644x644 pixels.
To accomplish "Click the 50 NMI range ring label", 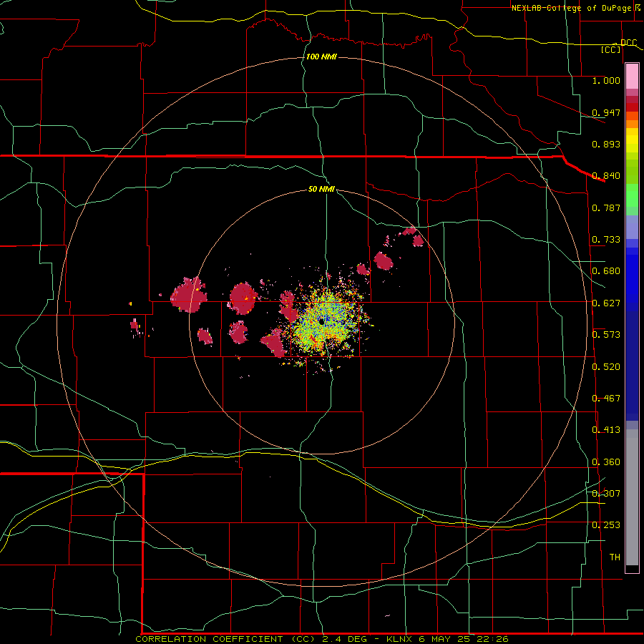I will pos(321,189).
